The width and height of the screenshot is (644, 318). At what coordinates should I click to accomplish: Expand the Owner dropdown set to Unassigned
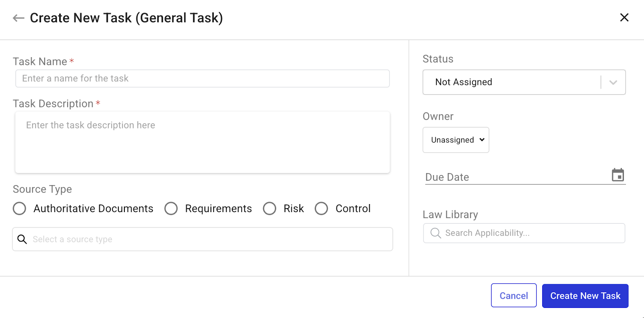456,140
